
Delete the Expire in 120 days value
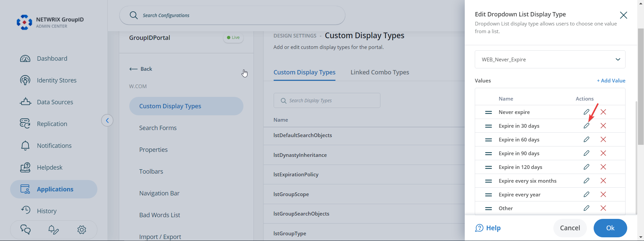603,167
